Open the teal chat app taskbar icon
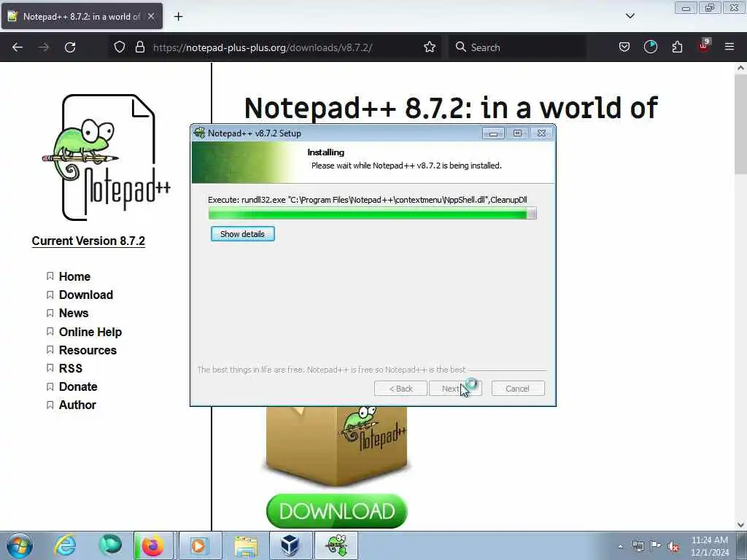This screenshot has width=747, height=560. [110, 545]
